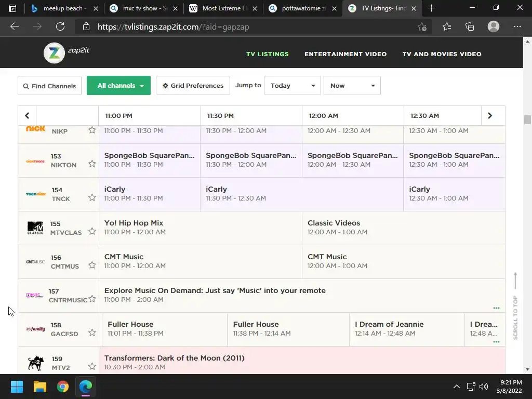Switch to the Most Extreme Wikipedia tab
This screenshot has width=532, height=399.
tap(223, 8)
